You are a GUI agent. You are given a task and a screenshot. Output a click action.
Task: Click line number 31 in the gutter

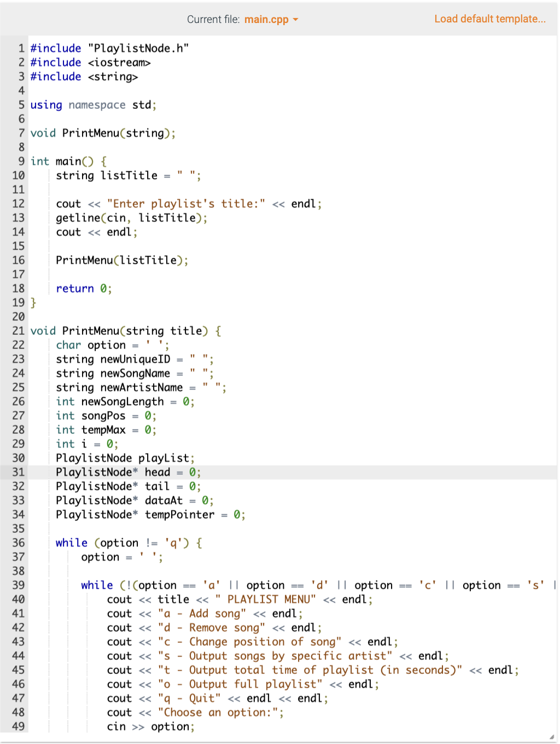click(18, 472)
